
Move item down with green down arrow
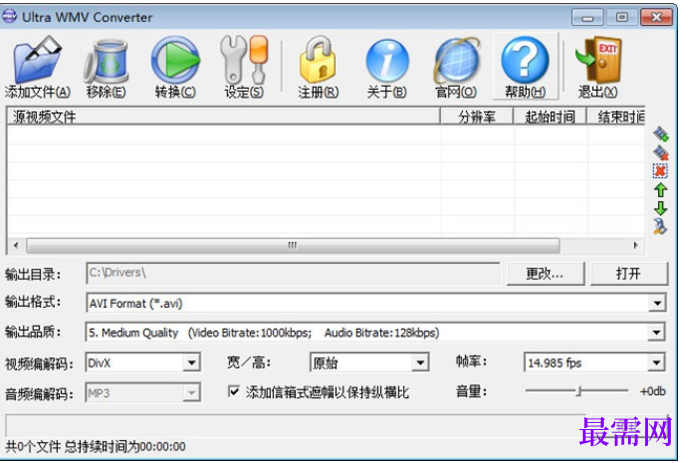coord(660,208)
